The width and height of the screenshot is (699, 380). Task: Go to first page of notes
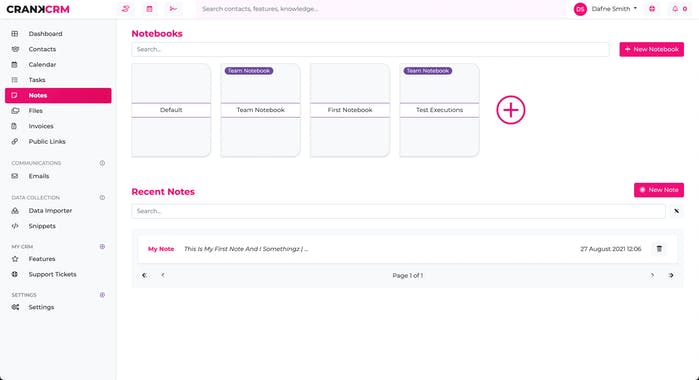coord(144,275)
